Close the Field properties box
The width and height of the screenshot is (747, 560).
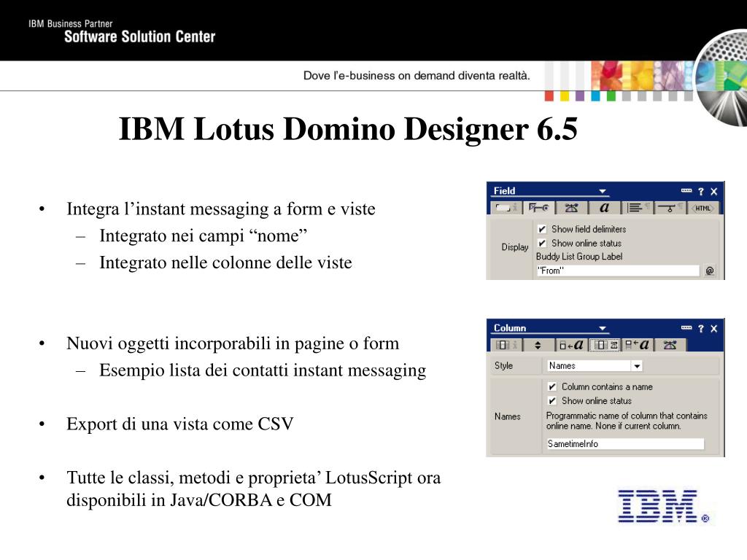(713, 192)
